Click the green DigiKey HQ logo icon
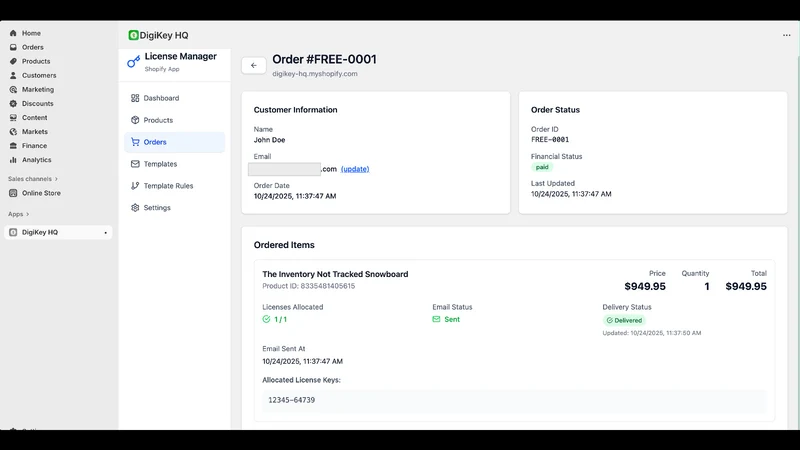This screenshot has height=450, width=800. coord(133,35)
